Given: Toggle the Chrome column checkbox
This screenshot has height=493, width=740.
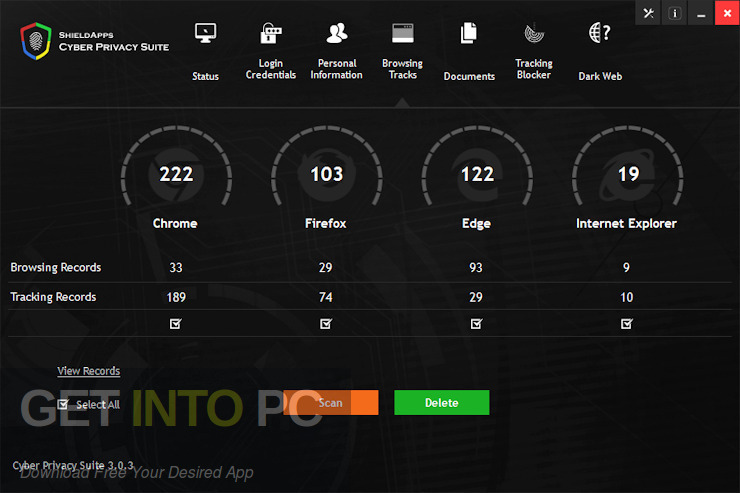Looking at the screenshot, I should pyautogui.click(x=176, y=324).
